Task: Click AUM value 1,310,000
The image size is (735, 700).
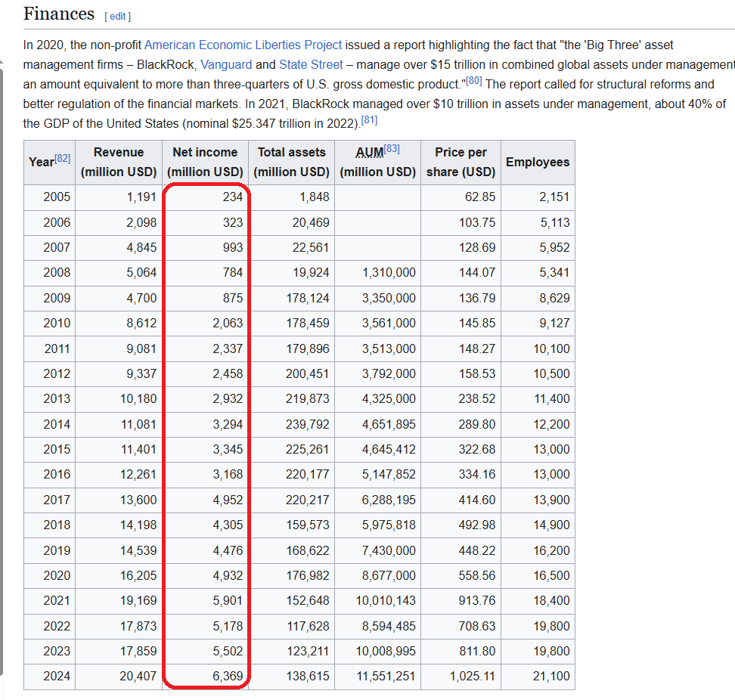Action: click(x=389, y=273)
